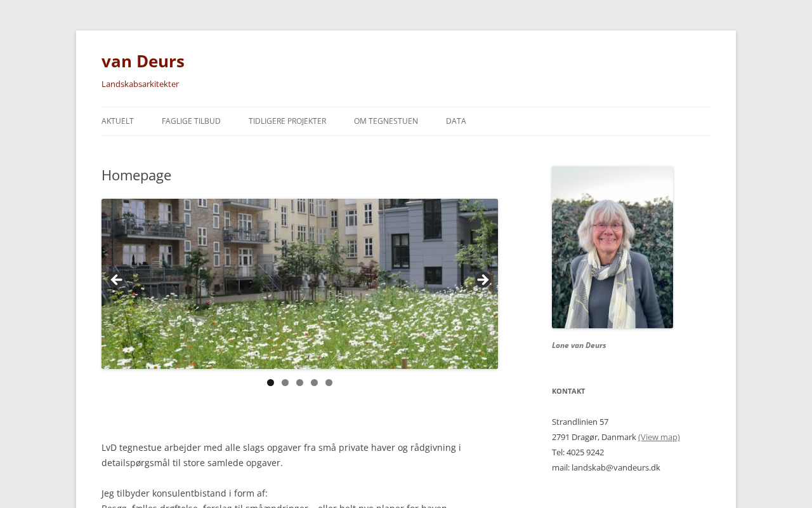Click the next slide arrow on slideshow
Screen dimensions: 812x508
[483, 280]
